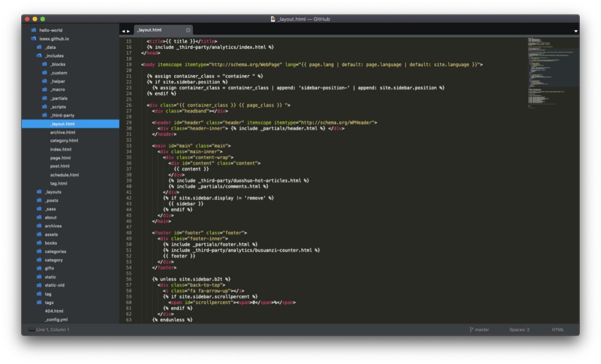601x364 pixels.
Task: Open _config.yml from the sidebar
Action: pos(56,320)
